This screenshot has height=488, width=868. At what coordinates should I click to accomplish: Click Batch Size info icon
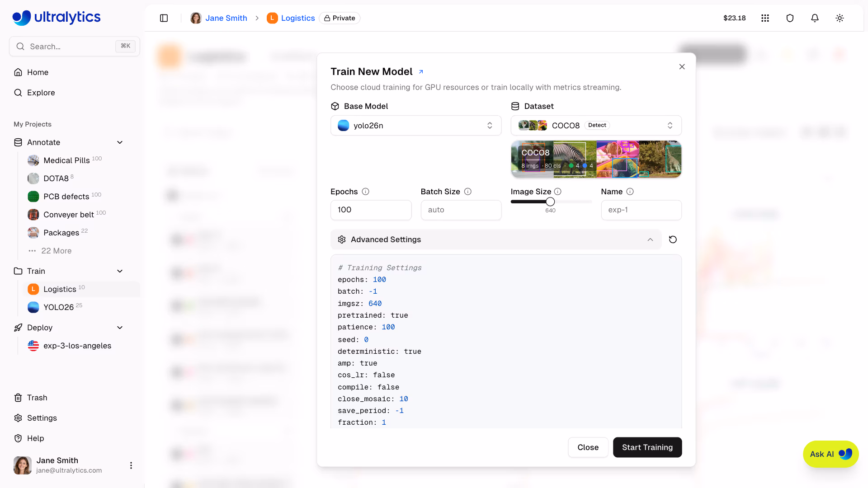(468, 192)
